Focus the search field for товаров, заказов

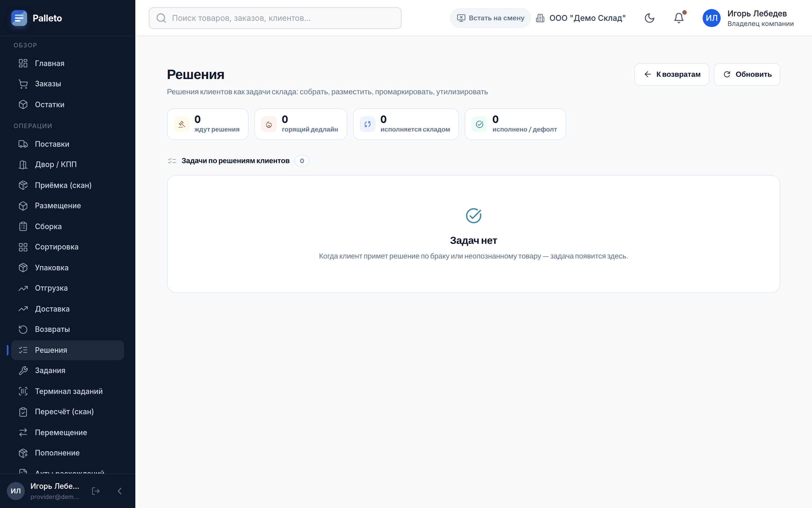pyautogui.click(x=275, y=18)
